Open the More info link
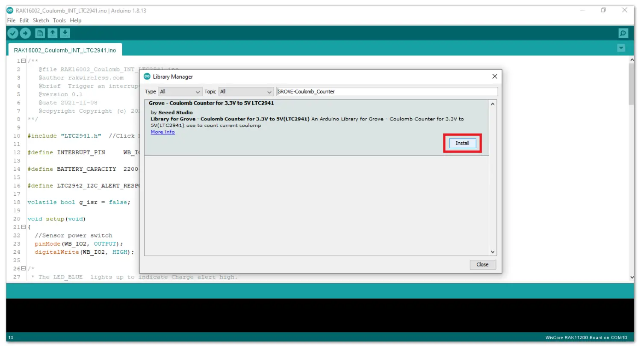644x346 pixels. click(163, 132)
